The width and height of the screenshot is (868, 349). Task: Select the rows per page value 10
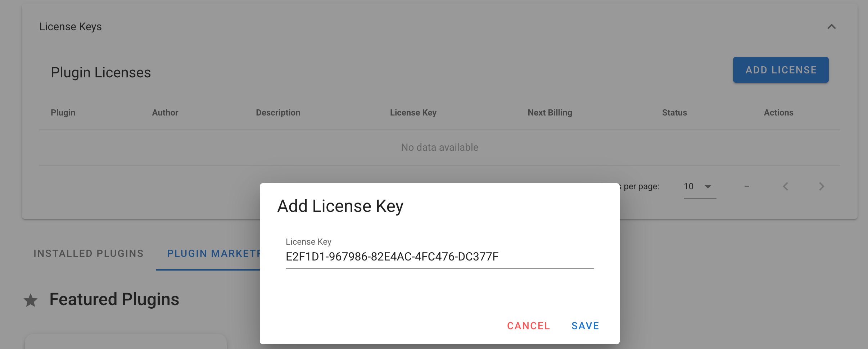coord(688,186)
